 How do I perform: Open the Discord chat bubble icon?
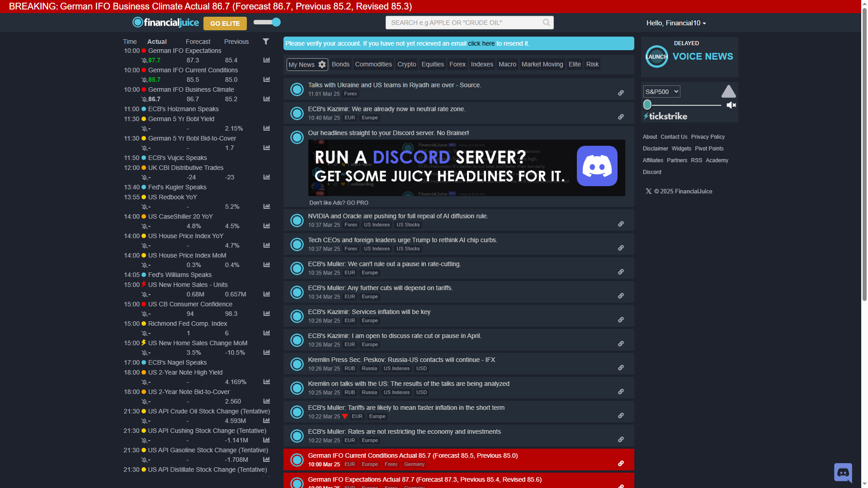[843, 473]
